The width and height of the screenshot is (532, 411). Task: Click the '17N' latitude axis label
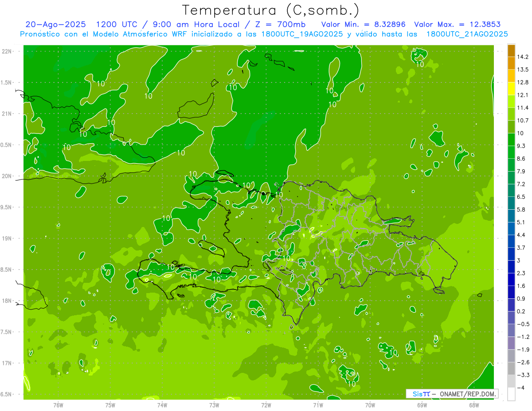tap(7, 363)
